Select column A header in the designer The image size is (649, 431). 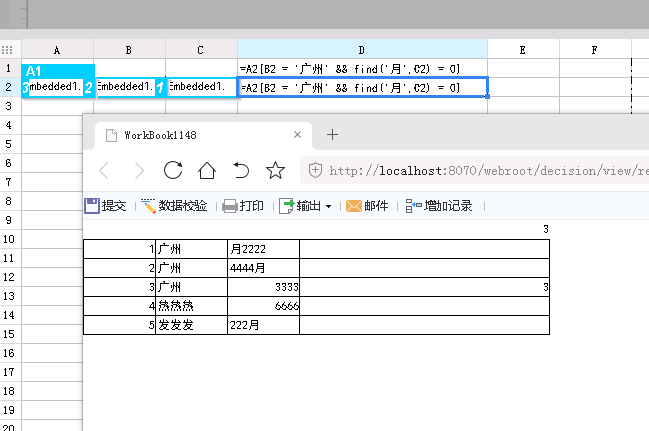click(58, 50)
